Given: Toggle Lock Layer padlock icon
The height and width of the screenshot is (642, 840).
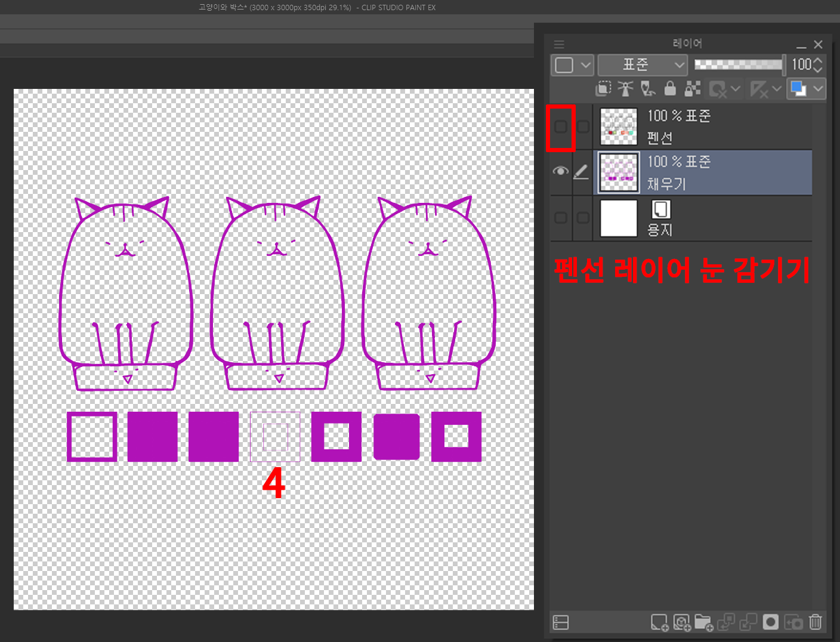Looking at the screenshot, I should [x=670, y=89].
